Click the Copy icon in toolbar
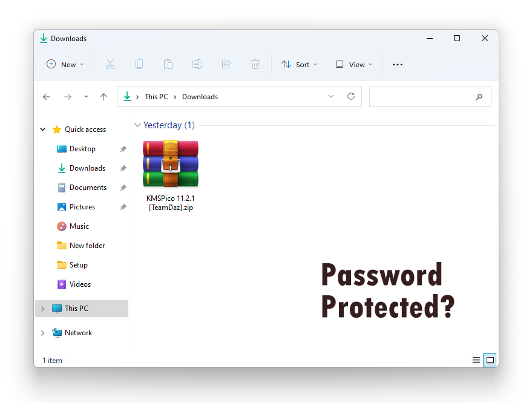532x403 pixels. [139, 64]
